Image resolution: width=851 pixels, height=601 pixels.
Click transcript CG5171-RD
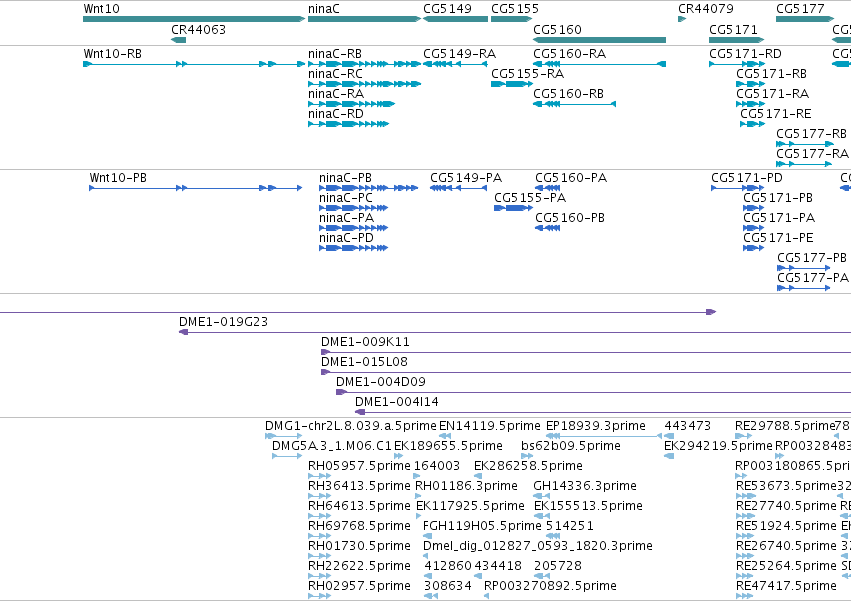point(736,64)
